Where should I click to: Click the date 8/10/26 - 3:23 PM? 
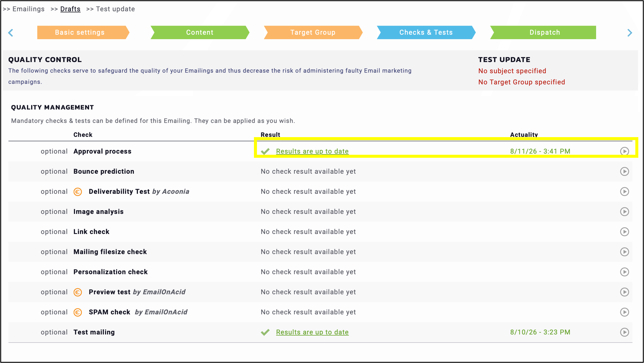tap(540, 332)
